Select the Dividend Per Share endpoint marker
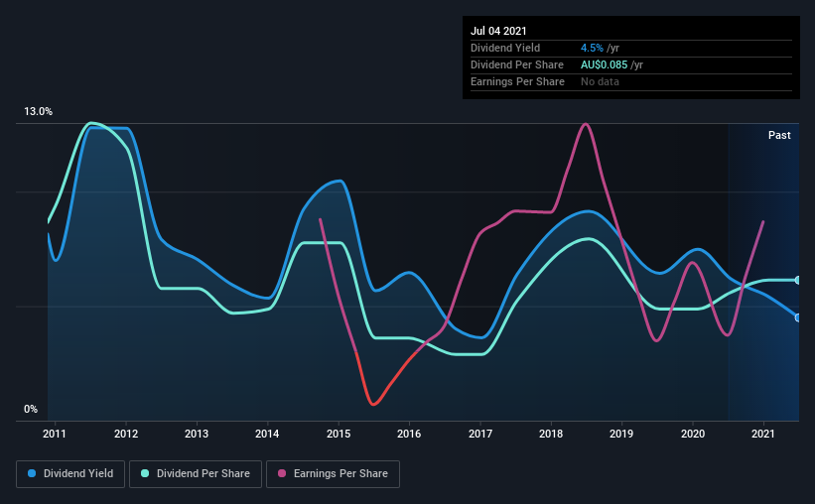This screenshot has height=504, width=815. [x=798, y=280]
